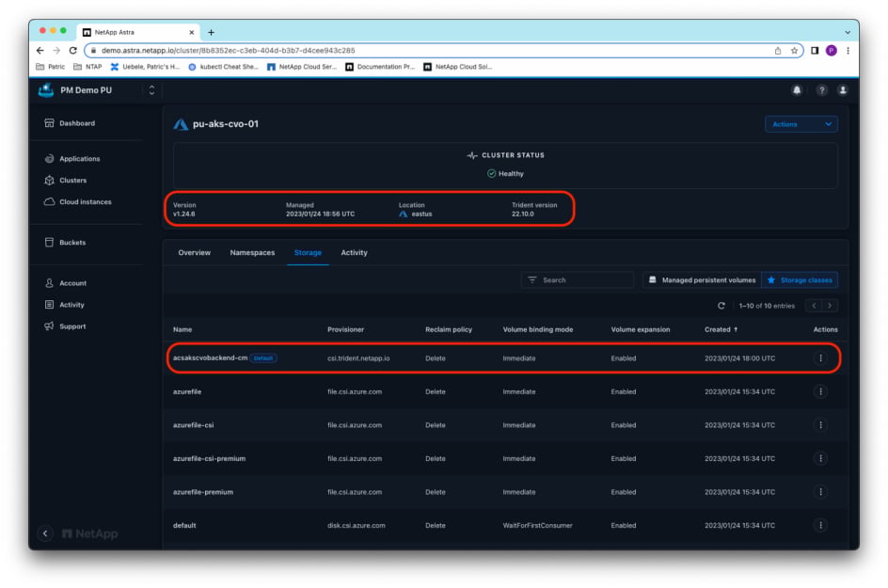The height and width of the screenshot is (588, 888).
Task: Click WaitForFirstConsumer binding mode cell
Action: (537, 525)
